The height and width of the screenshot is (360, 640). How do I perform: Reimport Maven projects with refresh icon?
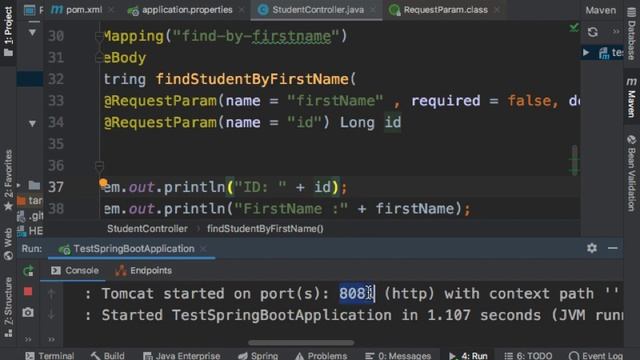593,31
